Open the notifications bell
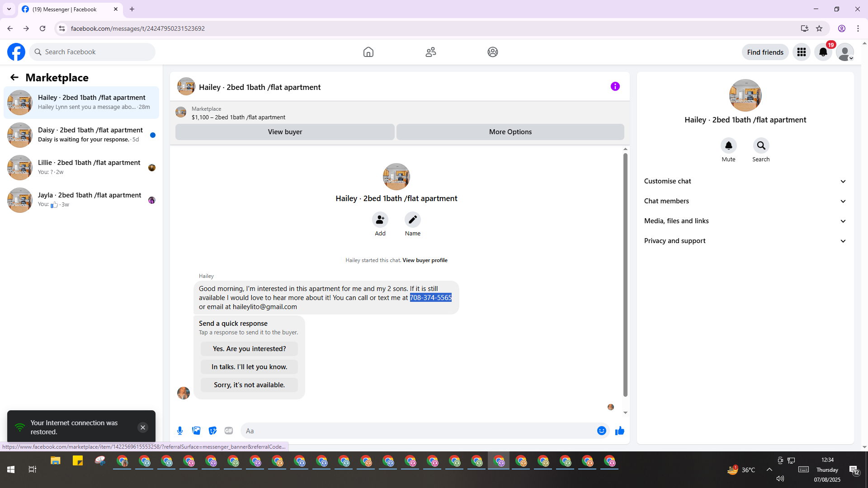The width and height of the screenshot is (868, 488). pyautogui.click(x=823, y=52)
